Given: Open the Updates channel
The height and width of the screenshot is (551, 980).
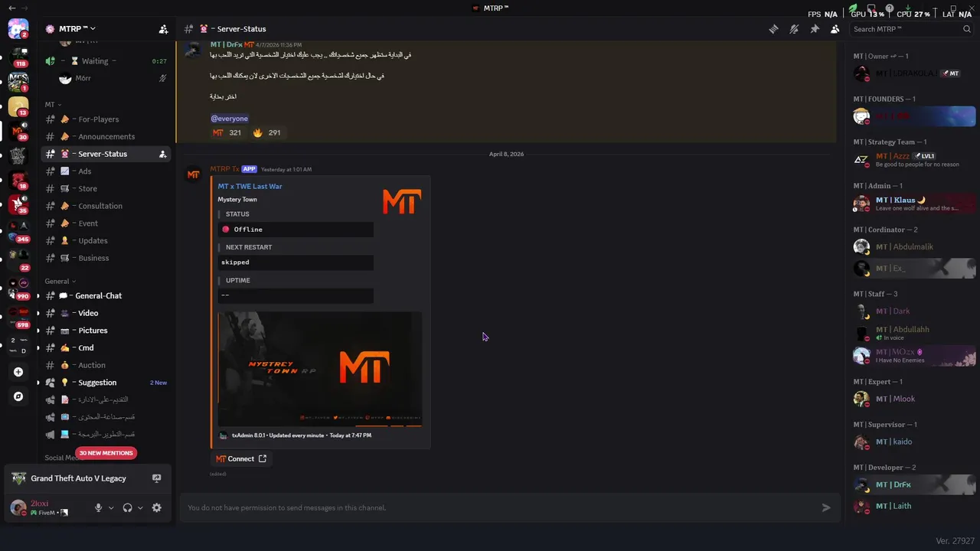Looking at the screenshot, I should 106,240.
